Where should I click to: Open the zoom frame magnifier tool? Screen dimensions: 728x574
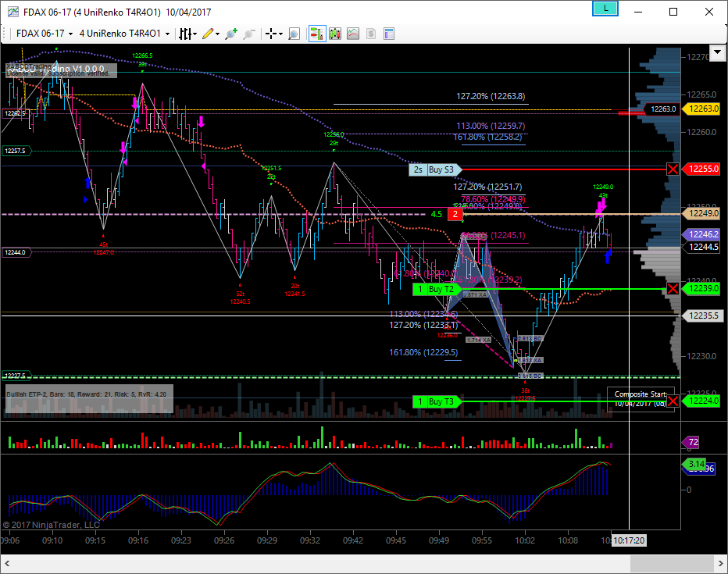pyautogui.click(x=294, y=34)
